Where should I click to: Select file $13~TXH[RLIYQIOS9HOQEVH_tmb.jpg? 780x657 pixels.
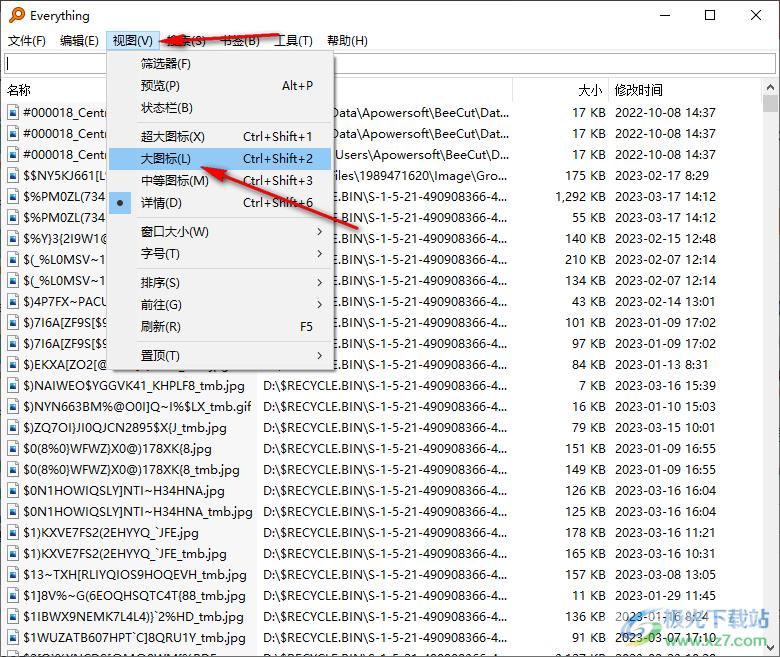pyautogui.click(x=135, y=575)
